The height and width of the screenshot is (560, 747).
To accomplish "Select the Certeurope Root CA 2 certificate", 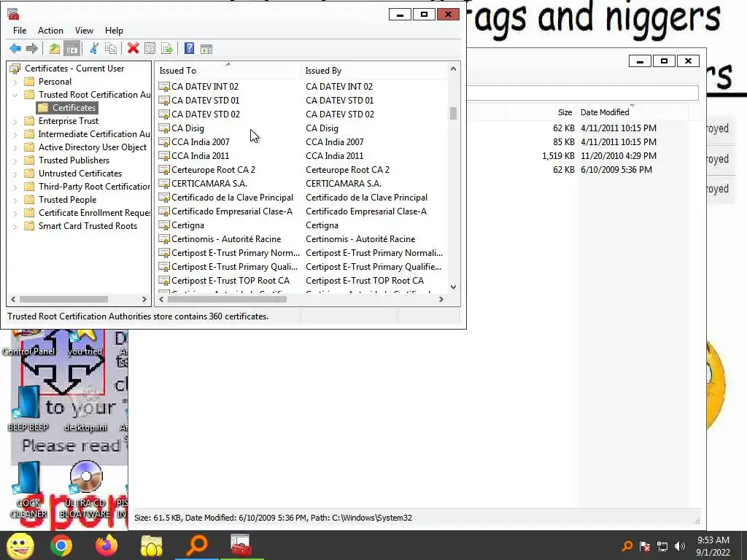I will point(213,169).
